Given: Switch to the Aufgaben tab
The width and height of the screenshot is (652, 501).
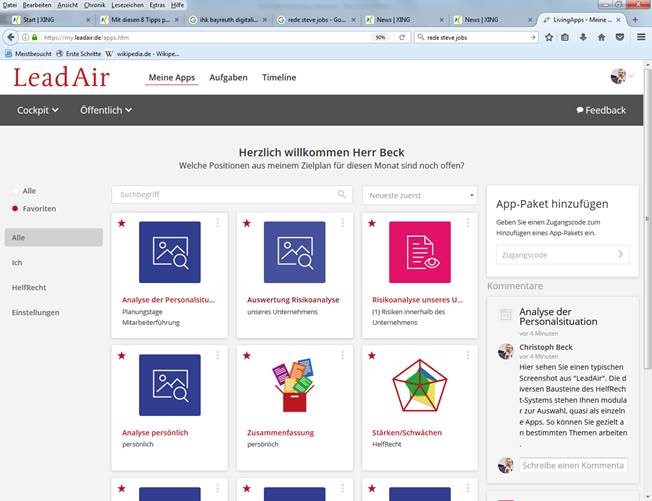Looking at the screenshot, I should [x=229, y=77].
